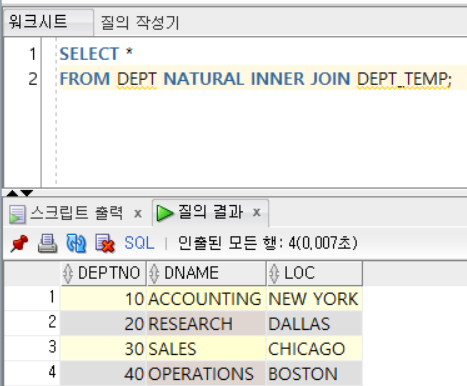Select DEPTNO cell with value 10
The image size is (467, 386).
pyautogui.click(x=103, y=299)
